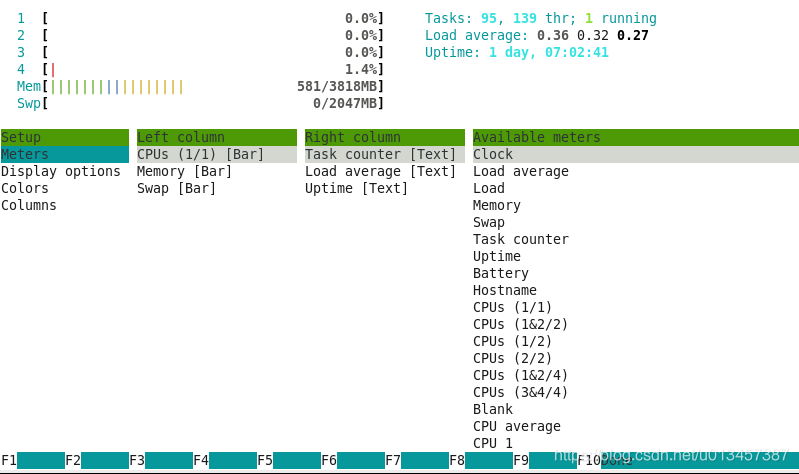Select Meters in the Setup list
This screenshot has height=474, width=799.
65,154
